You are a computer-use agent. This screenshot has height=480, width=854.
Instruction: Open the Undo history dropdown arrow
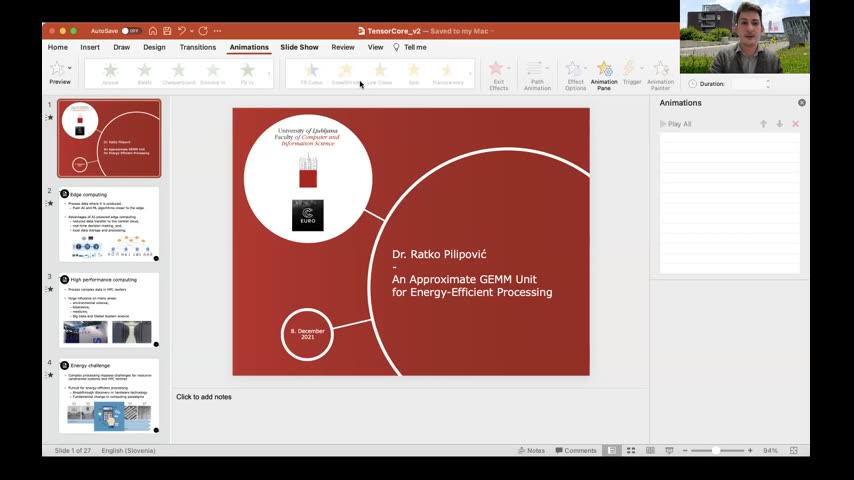coord(192,31)
